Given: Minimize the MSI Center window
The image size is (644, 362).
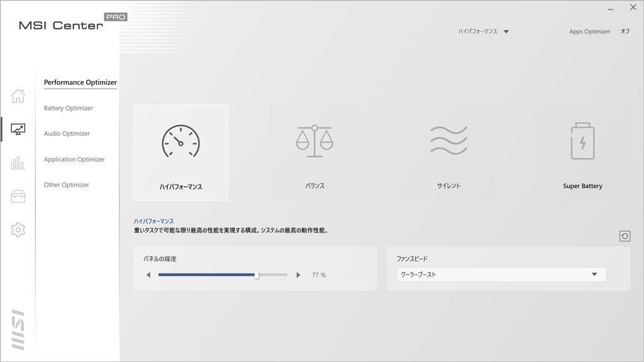Looking at the screenshot, I should click(610, 8).
